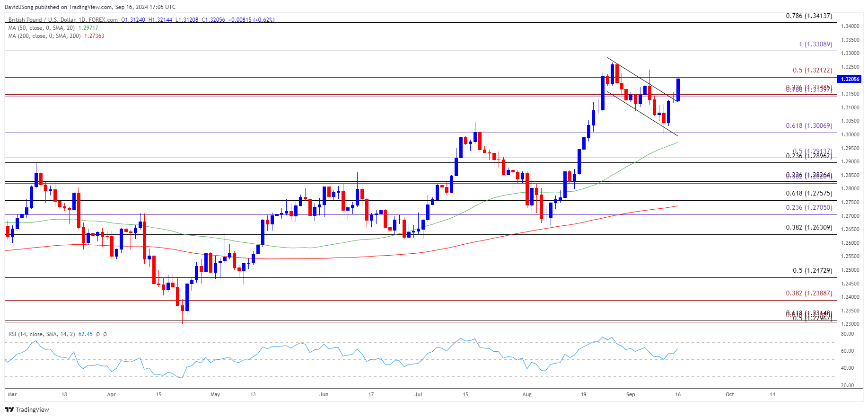Select the MA (200, close, 0, SMA, 200) indicator label

coord(45,36)
